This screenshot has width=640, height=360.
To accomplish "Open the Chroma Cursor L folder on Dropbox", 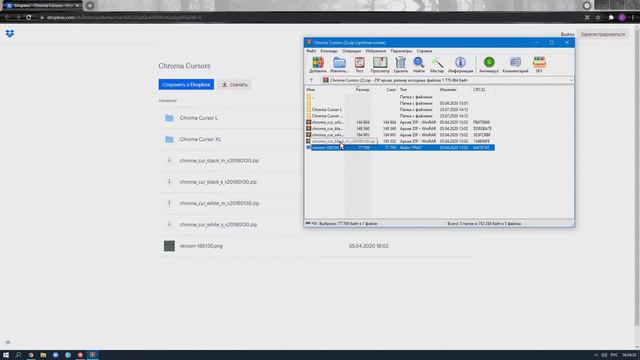I will pos(198,118).
